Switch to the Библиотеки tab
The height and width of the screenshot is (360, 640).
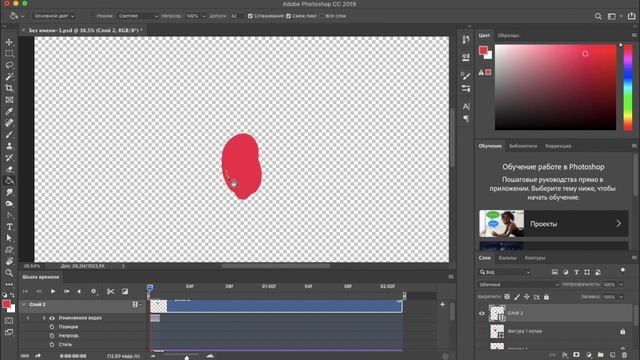tap(523, 146)
